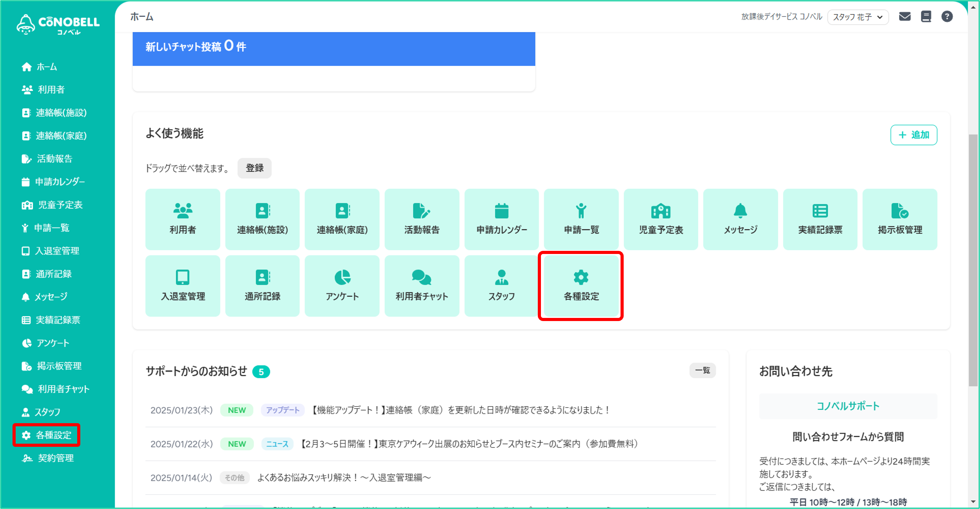Open the manual book icon in header
Viewport: 980px width, 509px height.
(x=926, y=17)
